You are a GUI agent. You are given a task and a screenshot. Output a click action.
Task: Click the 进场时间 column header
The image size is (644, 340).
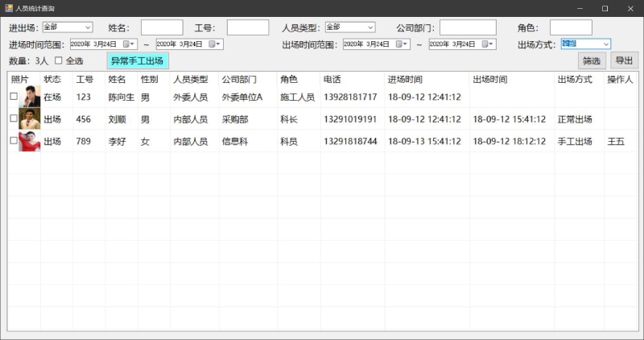405,80
